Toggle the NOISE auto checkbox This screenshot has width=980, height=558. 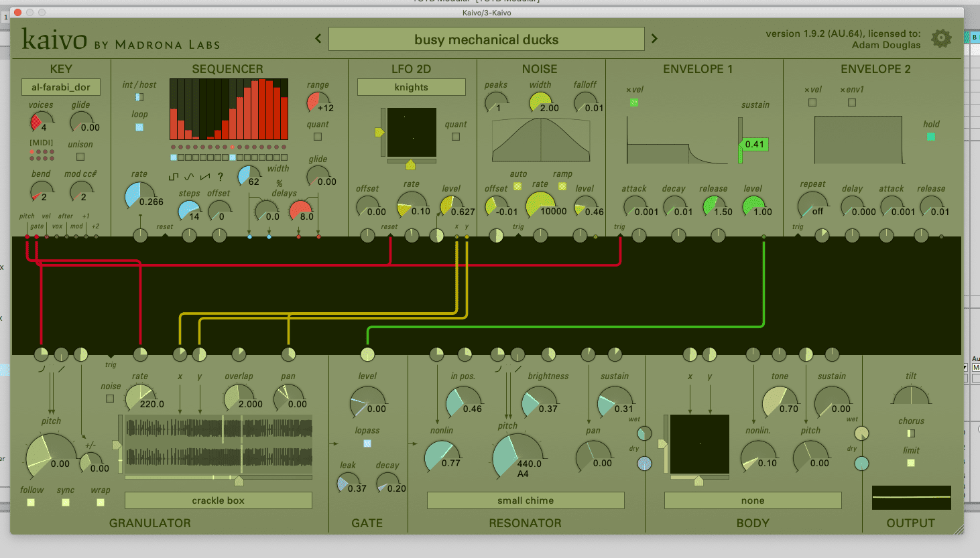point(517,186)
